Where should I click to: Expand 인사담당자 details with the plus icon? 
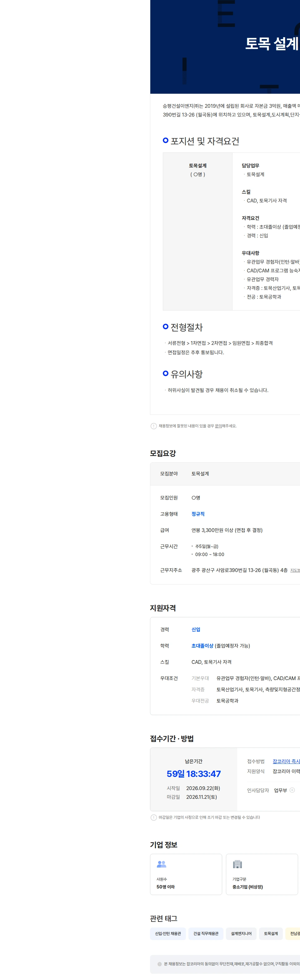coord(292,790)
